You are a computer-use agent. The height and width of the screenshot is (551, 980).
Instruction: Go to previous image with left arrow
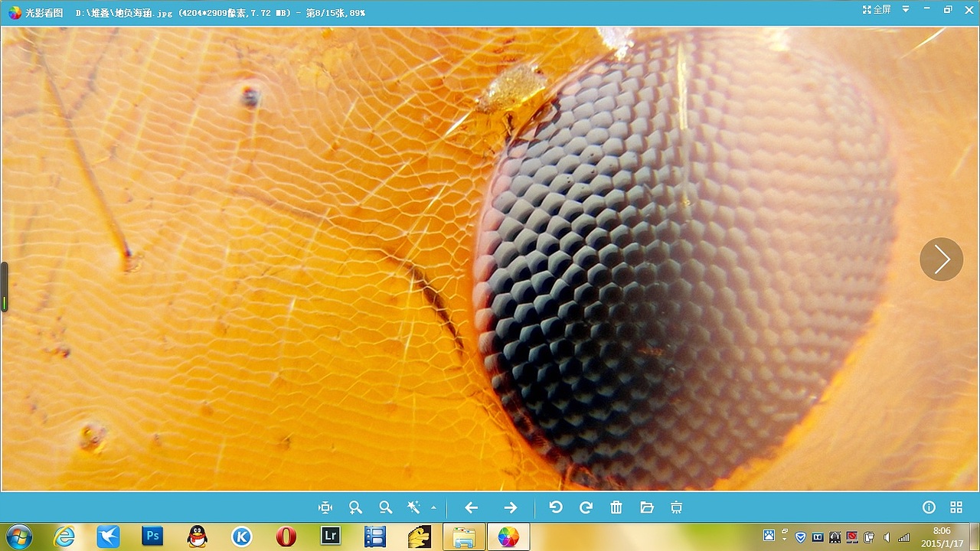(x=472, y=507)
